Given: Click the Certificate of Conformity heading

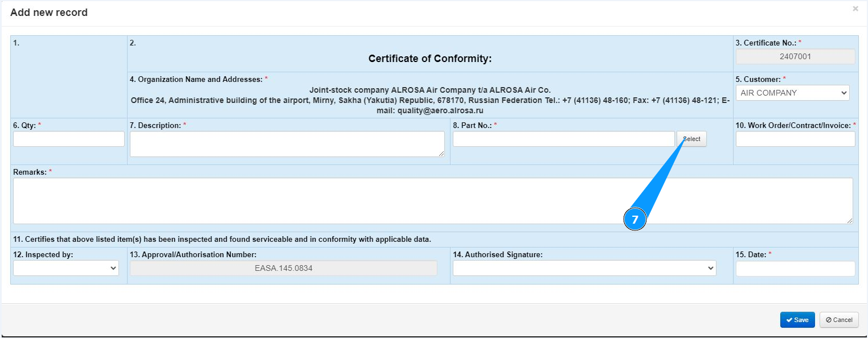Looking at the screenshot, I should click(x=429, y=59).
